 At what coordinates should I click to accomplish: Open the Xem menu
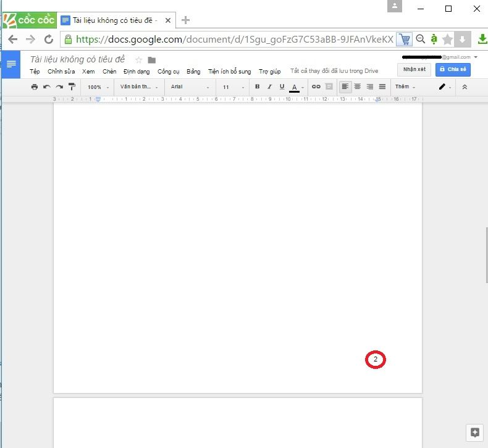tap(88, 72)
